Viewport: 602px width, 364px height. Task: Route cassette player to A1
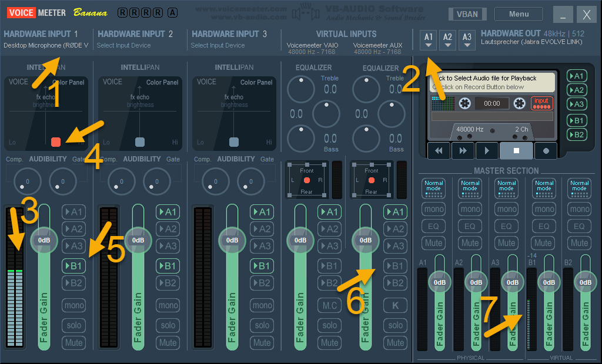click(x=577, y=76)
